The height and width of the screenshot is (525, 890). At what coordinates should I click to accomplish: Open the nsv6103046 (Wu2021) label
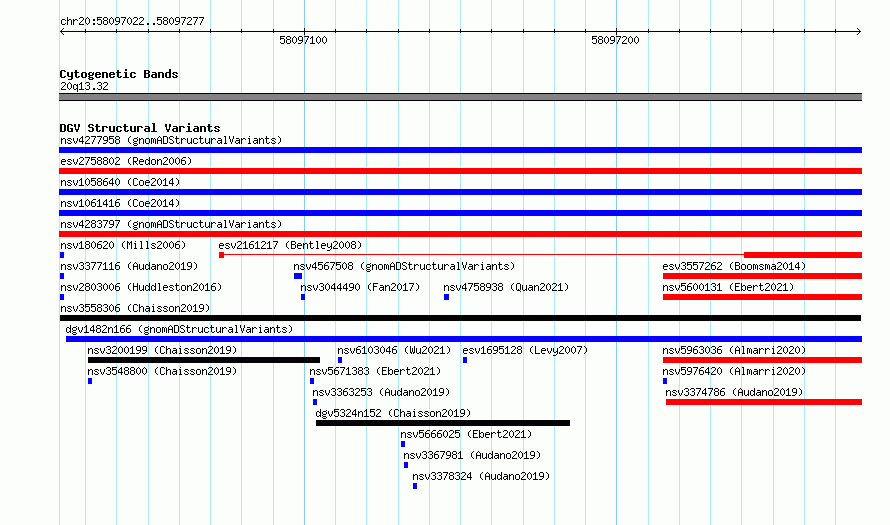394,350
